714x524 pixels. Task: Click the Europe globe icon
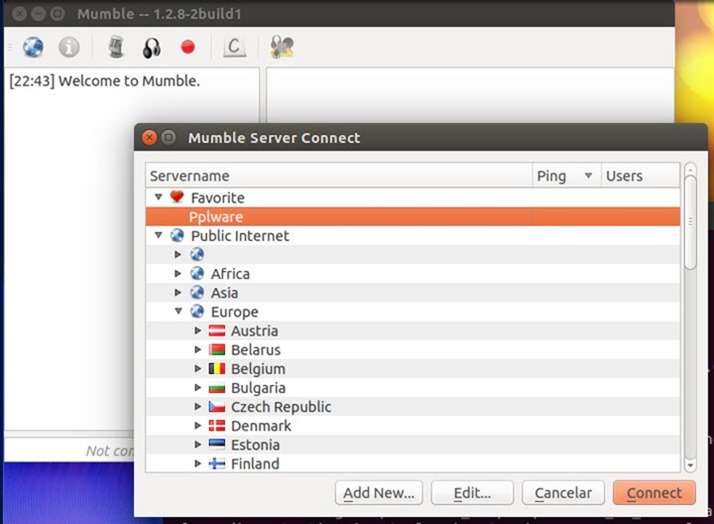[197, 311]
